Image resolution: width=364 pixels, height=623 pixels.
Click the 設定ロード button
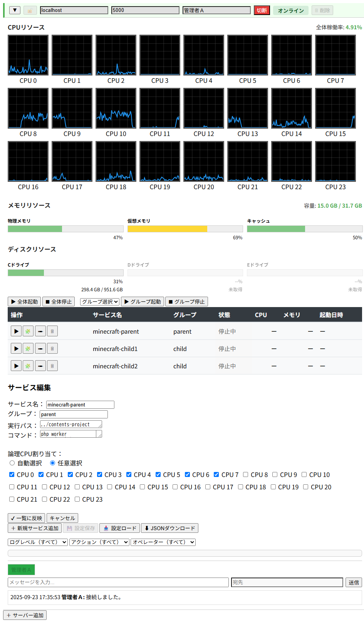[120, 528]
